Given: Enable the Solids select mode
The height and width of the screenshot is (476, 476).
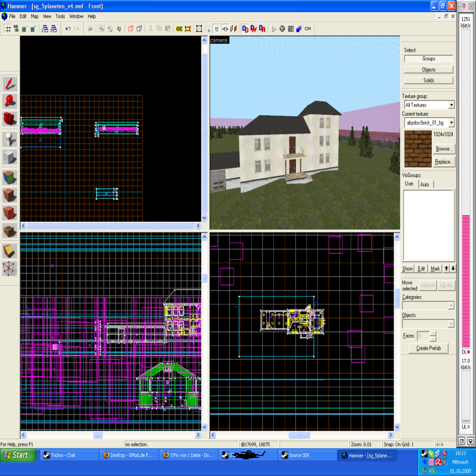Looking at the screenshot, I should coord(428,80).
